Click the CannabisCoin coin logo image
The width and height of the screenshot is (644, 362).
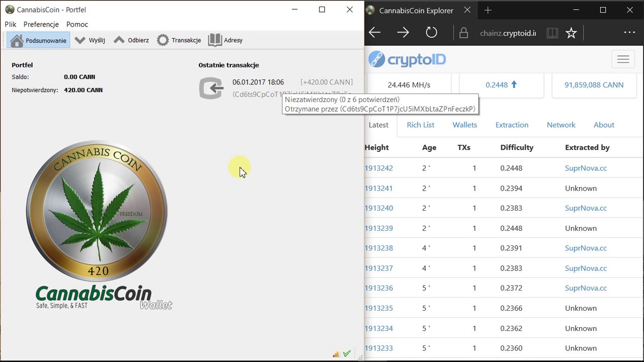point(97,211)
